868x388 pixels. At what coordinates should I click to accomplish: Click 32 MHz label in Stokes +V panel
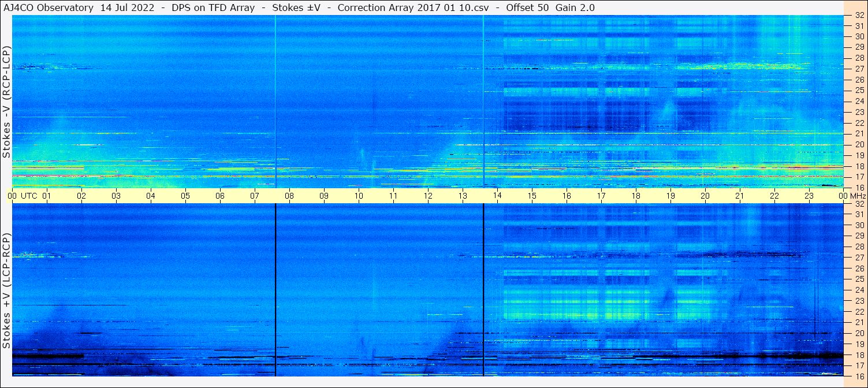[859, 204]
